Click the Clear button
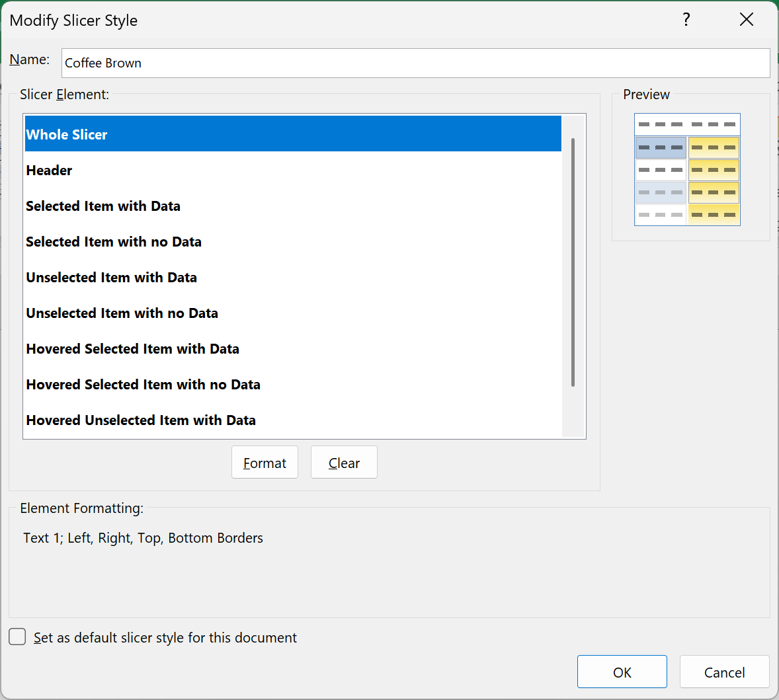The width and height of the screenshot is (779, 700). (344, 462)
